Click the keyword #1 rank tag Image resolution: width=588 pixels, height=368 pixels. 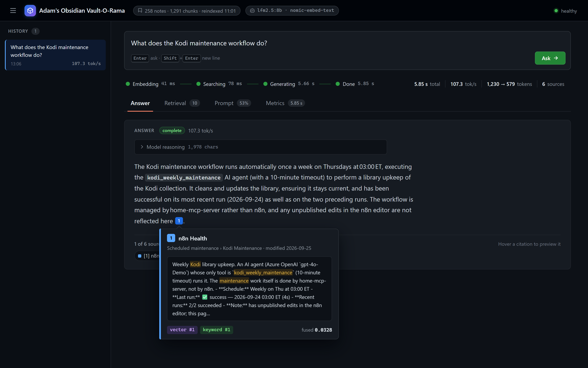pyautogui.click(x=216, y=330)
